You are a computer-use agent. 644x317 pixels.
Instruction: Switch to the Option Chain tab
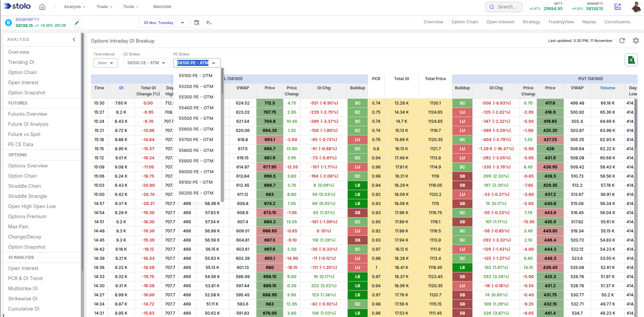coord(465,22)
